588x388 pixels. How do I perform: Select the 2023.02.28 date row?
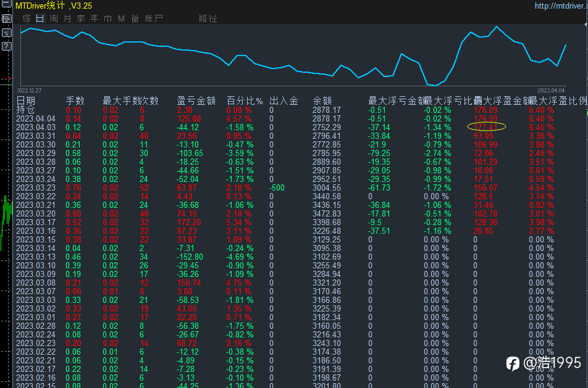tap(36, 326)
